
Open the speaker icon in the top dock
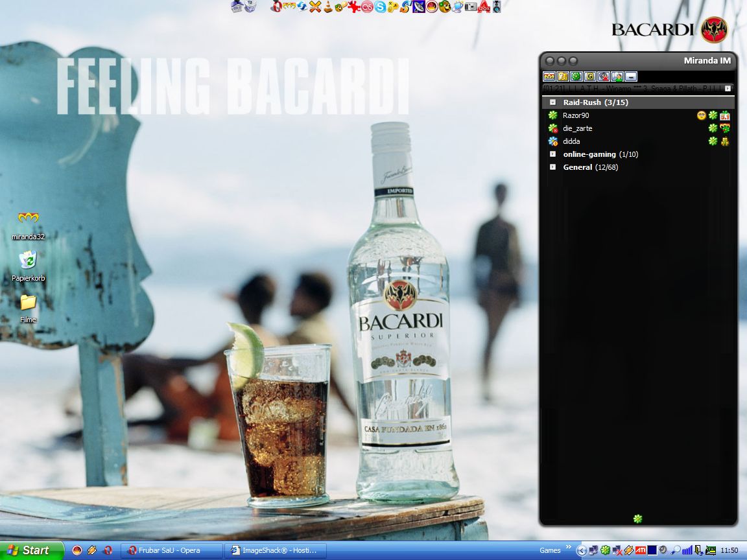[497, 6]
